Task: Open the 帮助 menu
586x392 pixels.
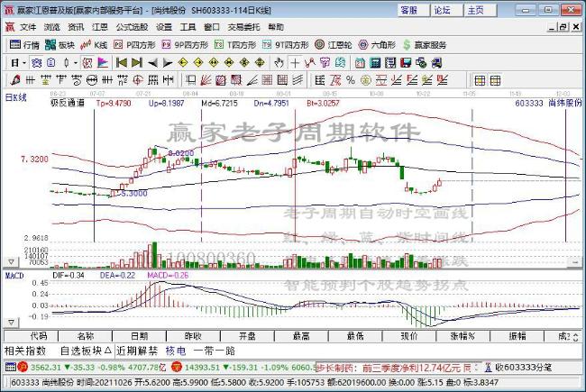Action: click(276, 27)
